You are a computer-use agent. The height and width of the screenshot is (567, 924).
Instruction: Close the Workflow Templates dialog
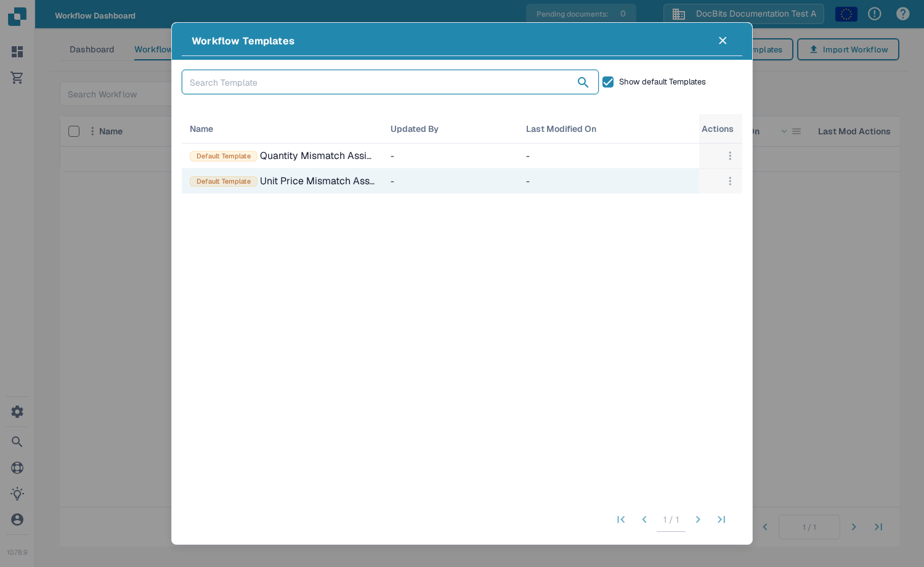pyautogui.click(x=723, y=41)
